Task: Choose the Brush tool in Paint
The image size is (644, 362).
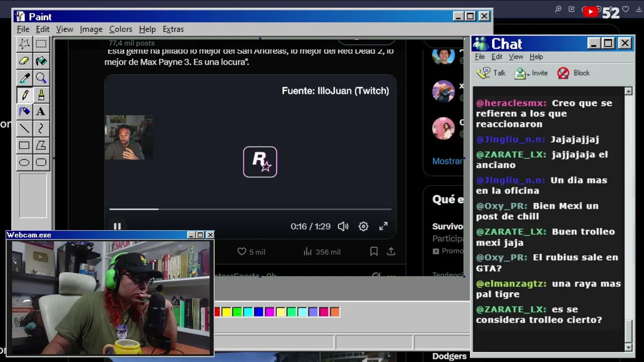Action: tap(41, 95)
